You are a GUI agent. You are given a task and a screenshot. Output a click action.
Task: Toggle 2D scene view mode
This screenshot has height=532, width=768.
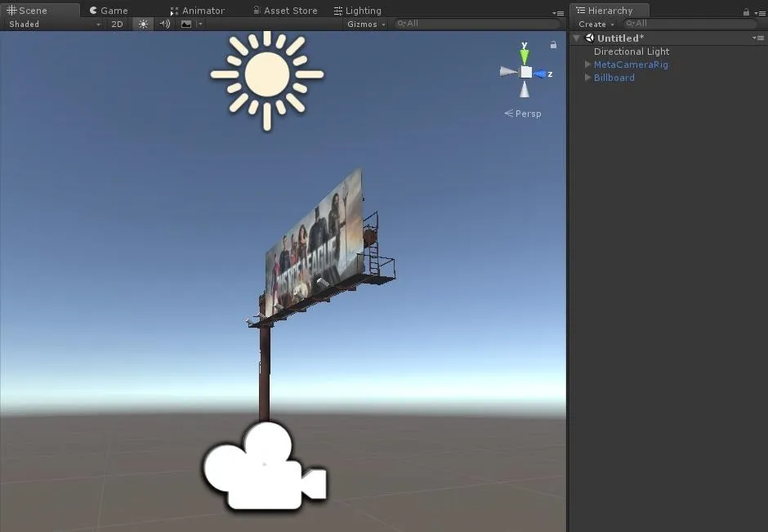click(x=117, y=24)
